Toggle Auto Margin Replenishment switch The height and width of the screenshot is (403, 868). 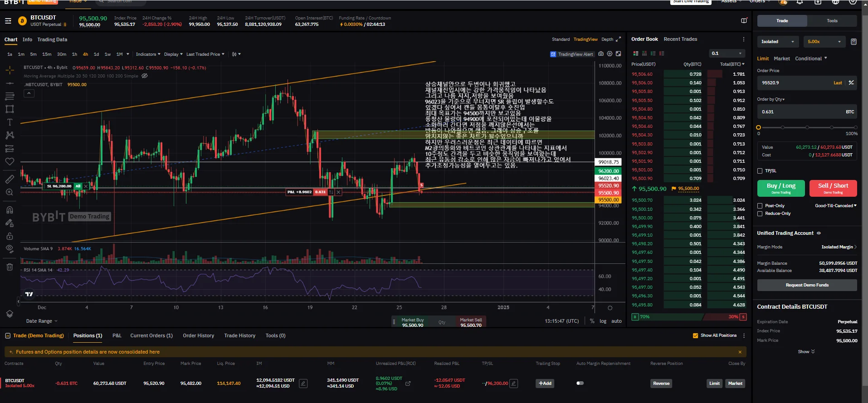580,384
